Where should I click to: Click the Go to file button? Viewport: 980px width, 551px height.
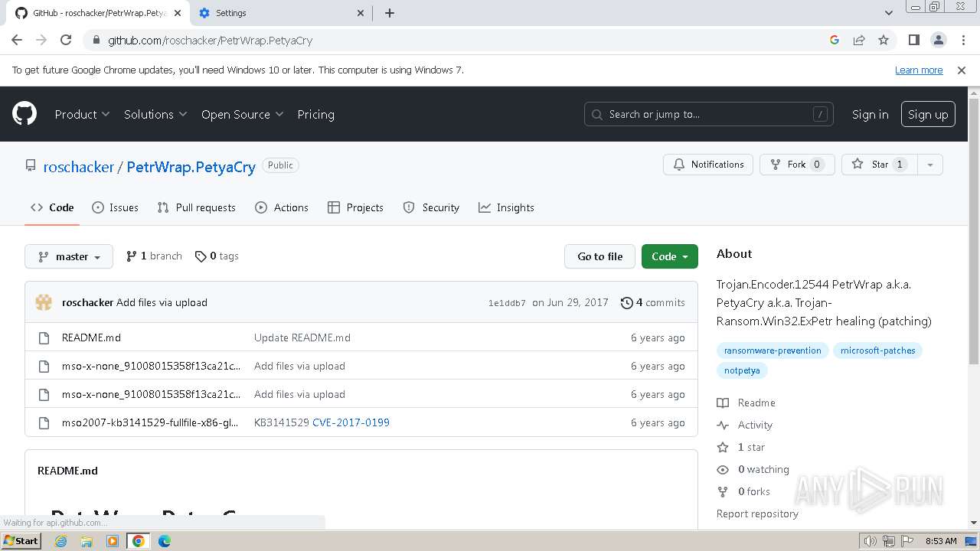coord(600,256)
